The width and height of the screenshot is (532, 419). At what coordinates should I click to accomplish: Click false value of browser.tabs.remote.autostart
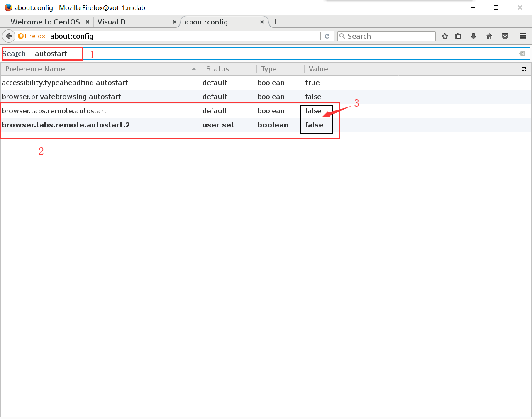click(313, 111)
